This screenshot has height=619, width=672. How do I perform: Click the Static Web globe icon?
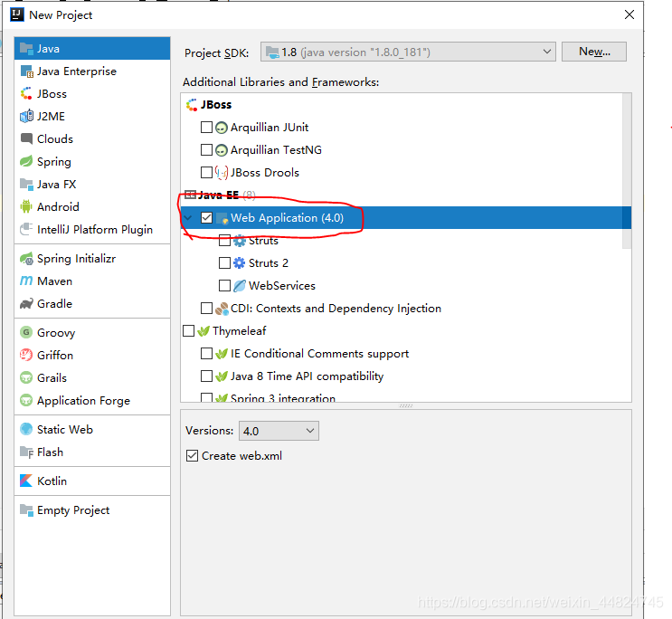coord(26,429)
